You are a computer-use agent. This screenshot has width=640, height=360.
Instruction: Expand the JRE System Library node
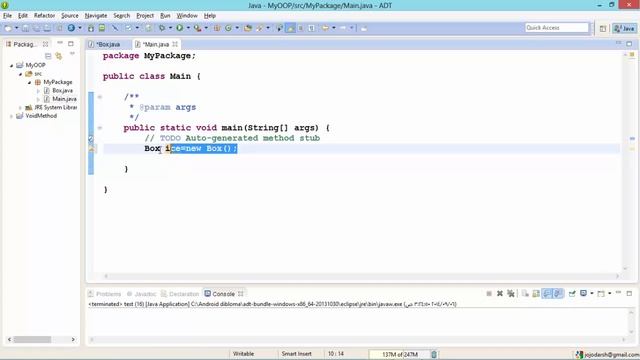coord(20,108)
